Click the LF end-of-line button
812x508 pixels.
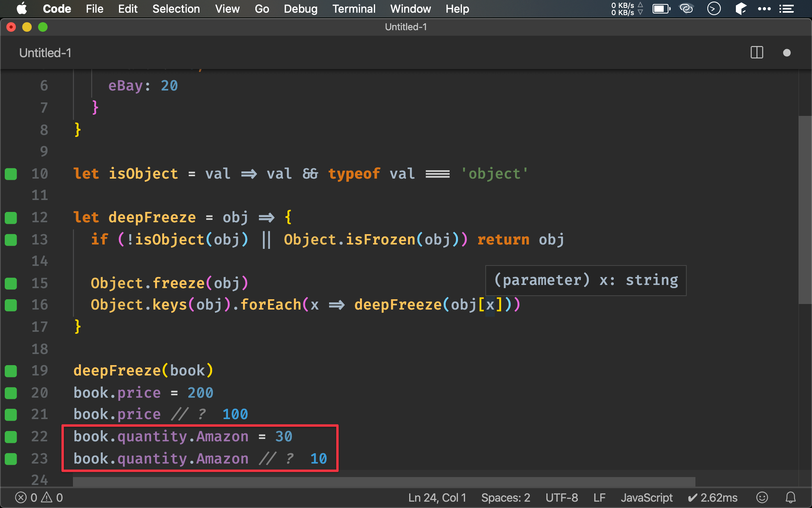[x=599, y=497]
